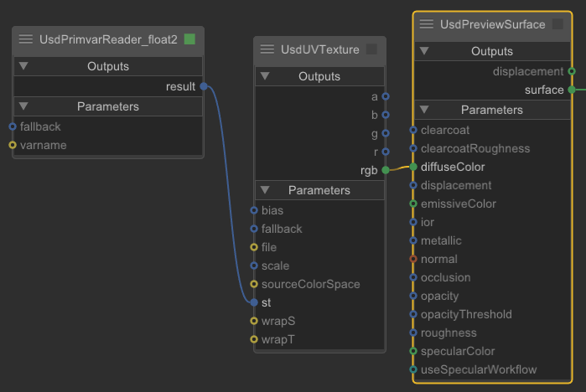Click the st input port on UsdUVTexture

point(254,302)
